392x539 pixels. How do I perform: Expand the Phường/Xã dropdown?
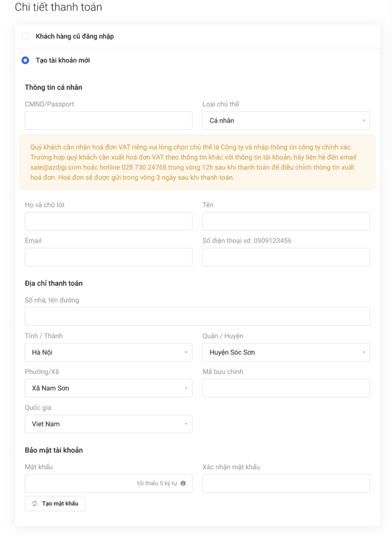pos(108,388)
